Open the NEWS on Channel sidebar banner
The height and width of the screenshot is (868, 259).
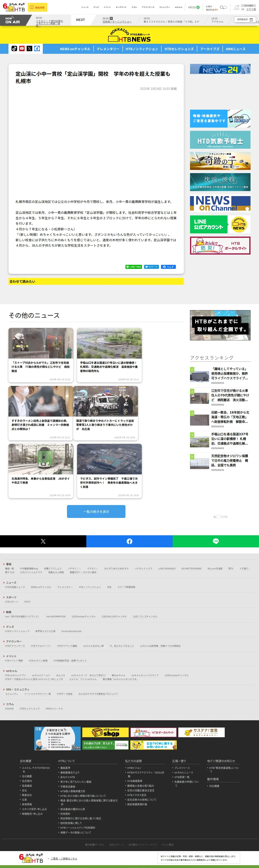tap(220, 203)
